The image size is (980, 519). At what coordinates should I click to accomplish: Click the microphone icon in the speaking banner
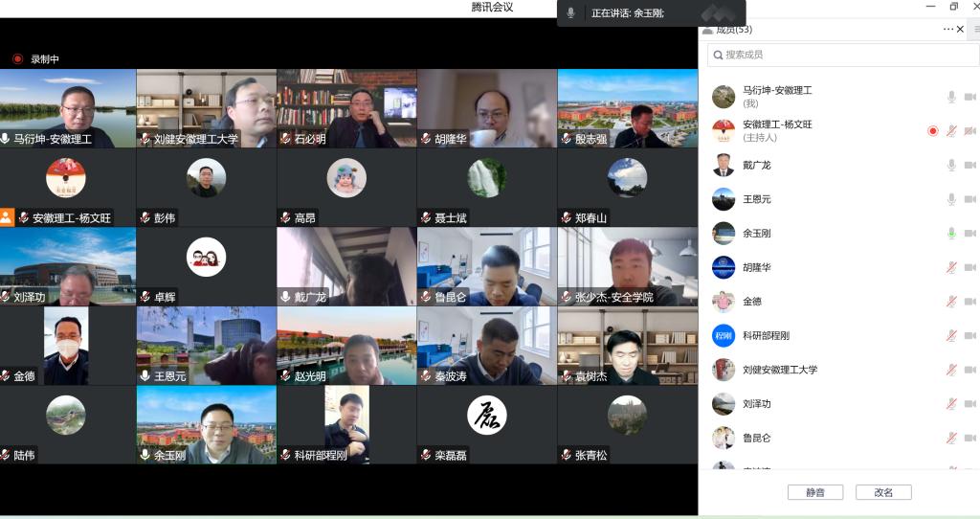point(571,12)
